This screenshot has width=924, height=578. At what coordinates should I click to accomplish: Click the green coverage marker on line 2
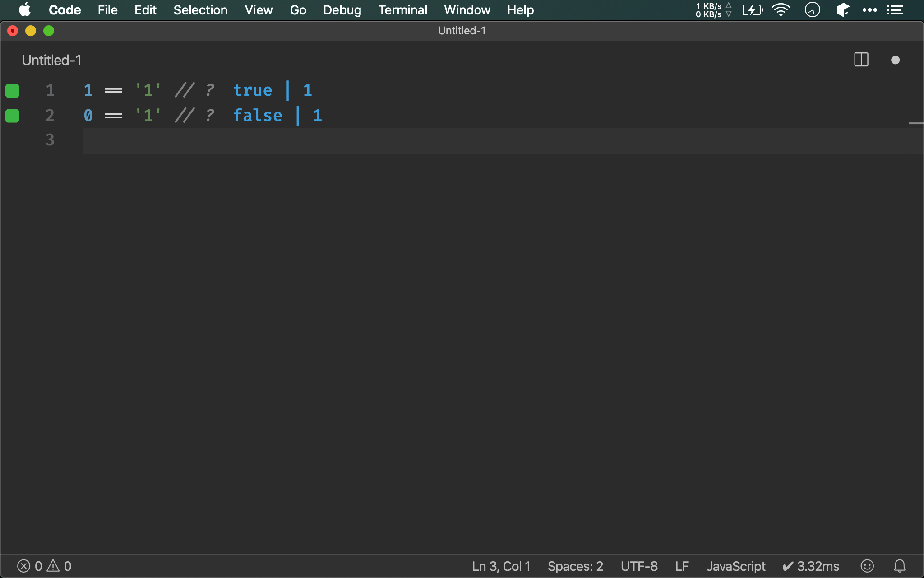point(12,116)
